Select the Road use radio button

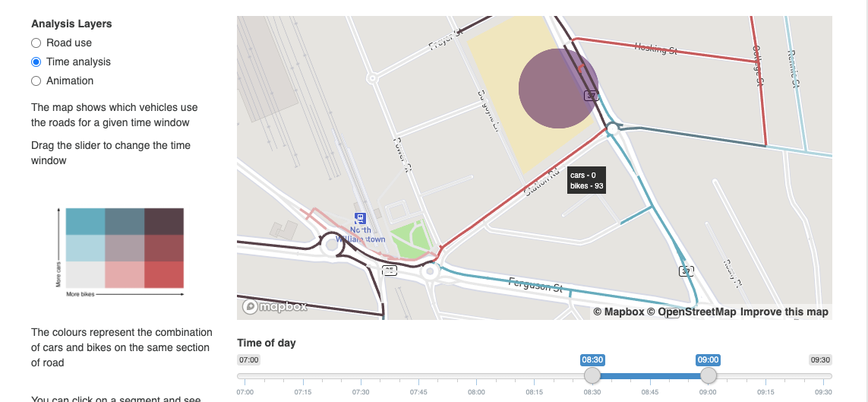(x=36, y=43)
